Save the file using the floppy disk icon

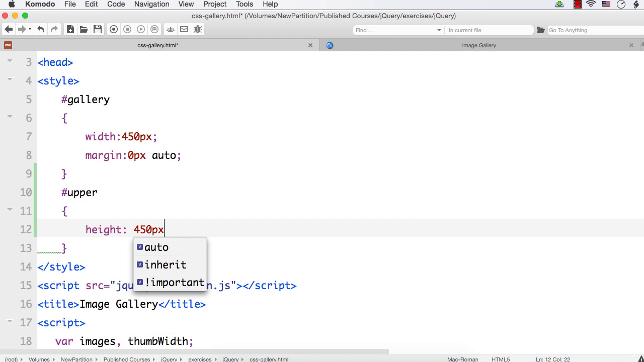[98, 30]
